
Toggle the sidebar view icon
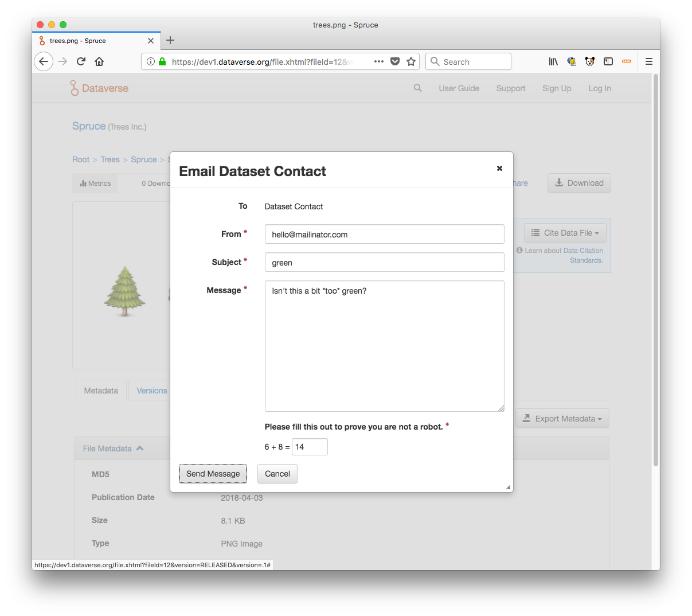point(608,61)
